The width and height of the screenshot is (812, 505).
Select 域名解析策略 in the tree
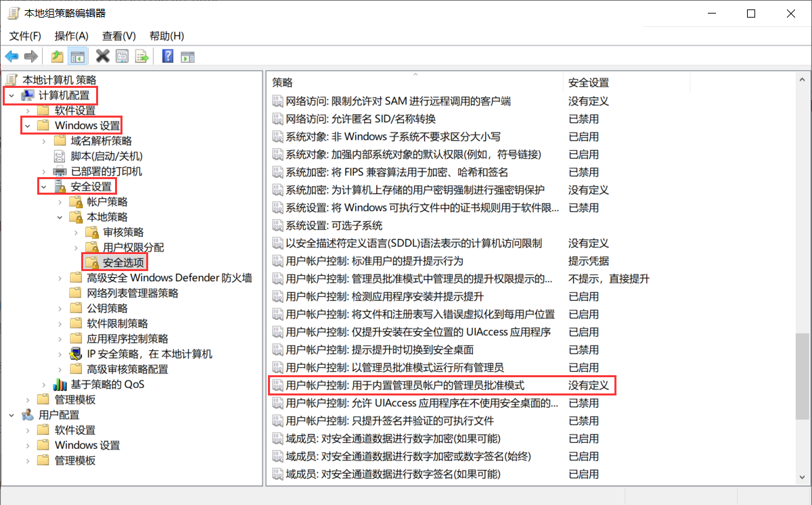101,141
